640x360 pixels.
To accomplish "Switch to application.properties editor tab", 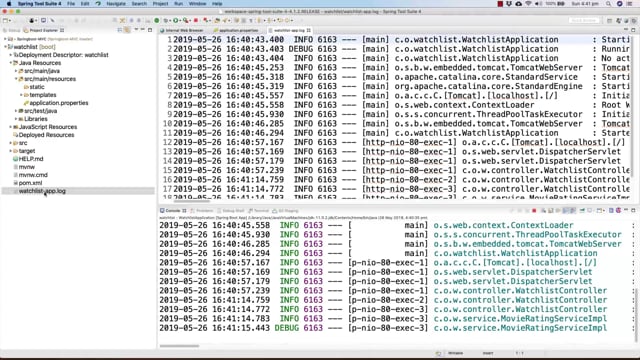I will tap(236, 30).
